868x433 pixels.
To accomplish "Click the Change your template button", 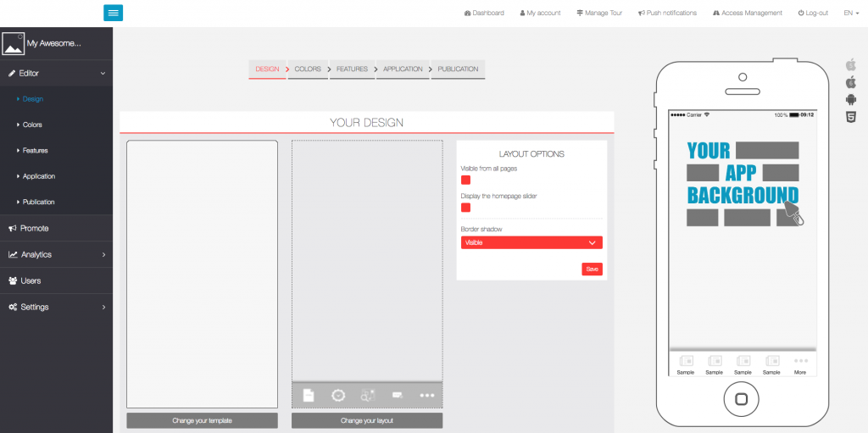I will pyautogui.click(x=202, y=420).
